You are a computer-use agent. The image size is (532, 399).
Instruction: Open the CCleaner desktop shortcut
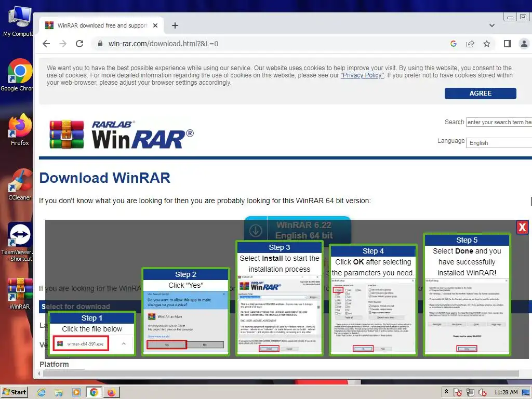[x=19, y=184]
